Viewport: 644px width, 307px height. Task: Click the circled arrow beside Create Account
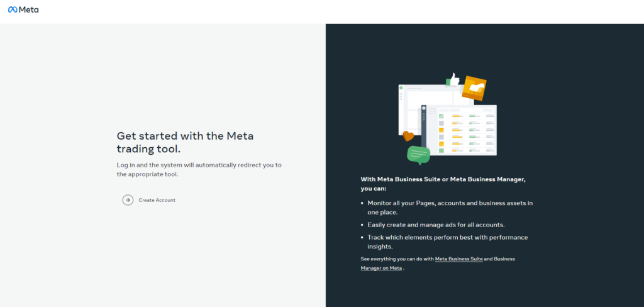(128, 200)
